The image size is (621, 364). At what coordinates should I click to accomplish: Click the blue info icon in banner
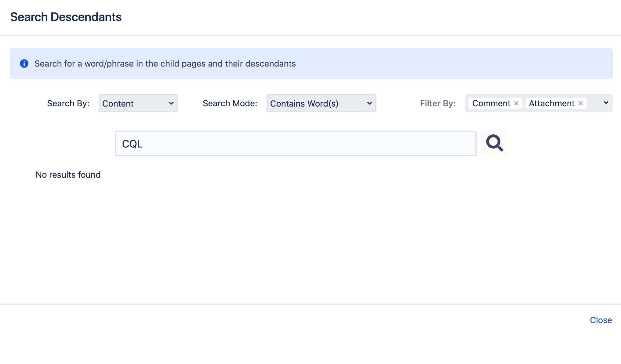[x=24, y=64]
